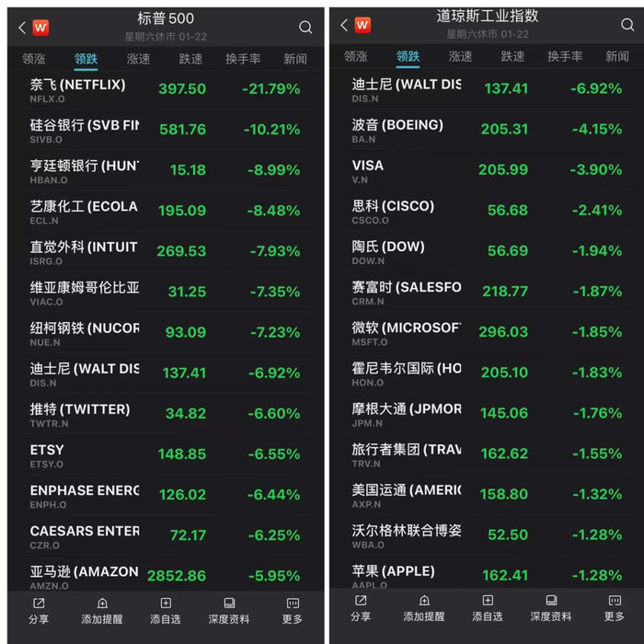Tap 添加提醒 alert icon under the 标普500 list
Screen dimensions: 644x644
(102, 609)
